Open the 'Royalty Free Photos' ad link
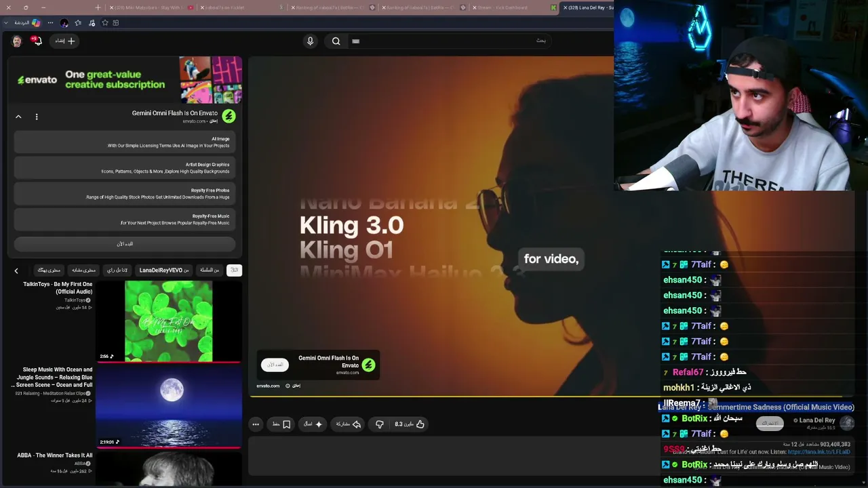This screenshot has width=868, height=488. (125, 194)
